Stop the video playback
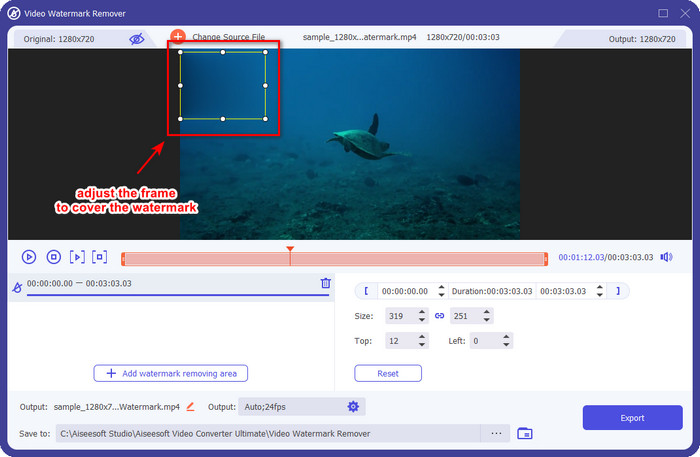Screen dimensions: 700x457 point(54,257)
